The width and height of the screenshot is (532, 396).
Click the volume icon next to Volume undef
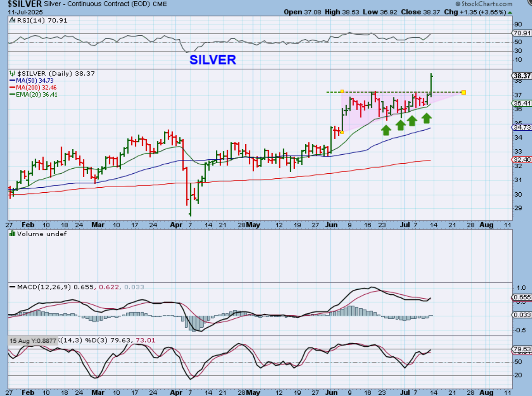(12, 233)
